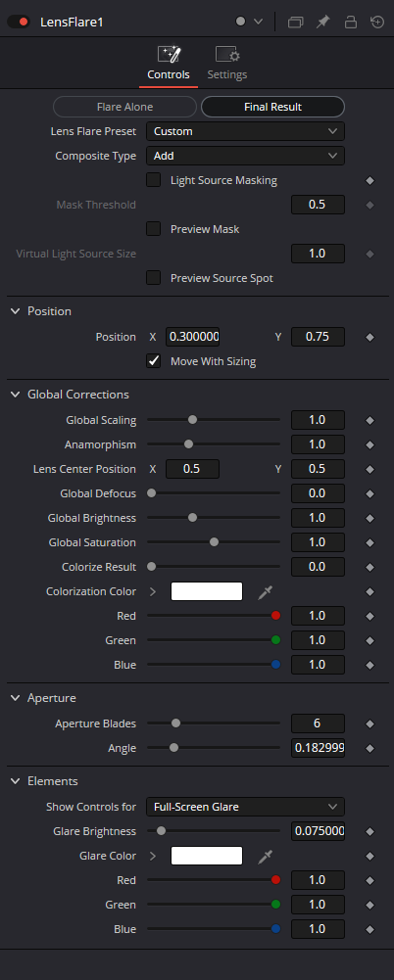Collapse the Position section

tap(16, 311)
